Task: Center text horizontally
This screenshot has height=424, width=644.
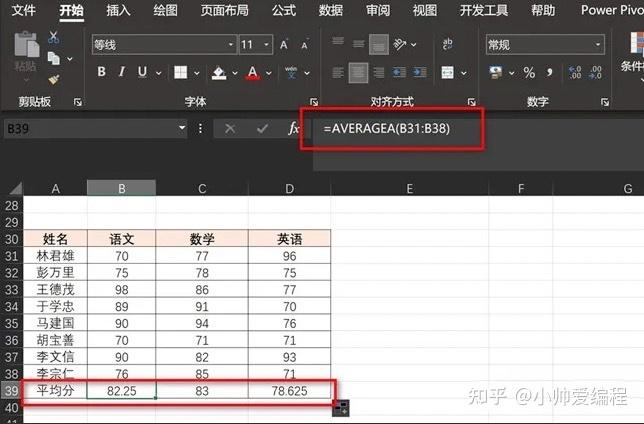Action: point(359,73)
